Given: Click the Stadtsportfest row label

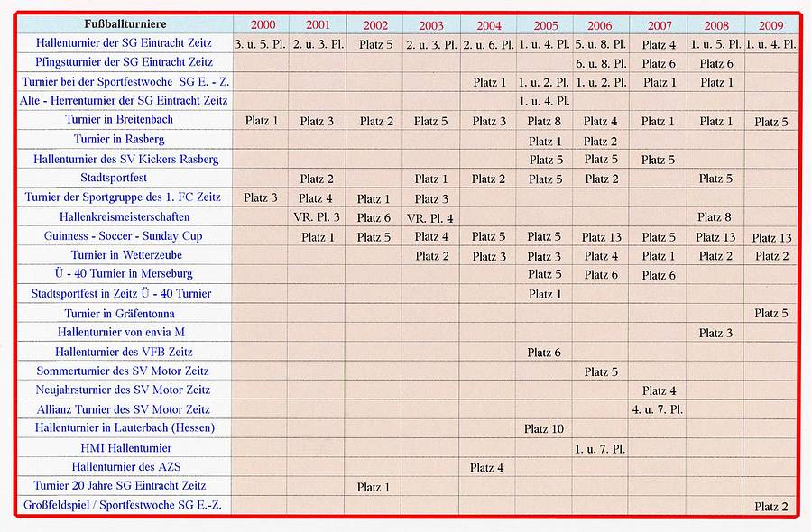Looking at the screenshot, I should point(114,178).
